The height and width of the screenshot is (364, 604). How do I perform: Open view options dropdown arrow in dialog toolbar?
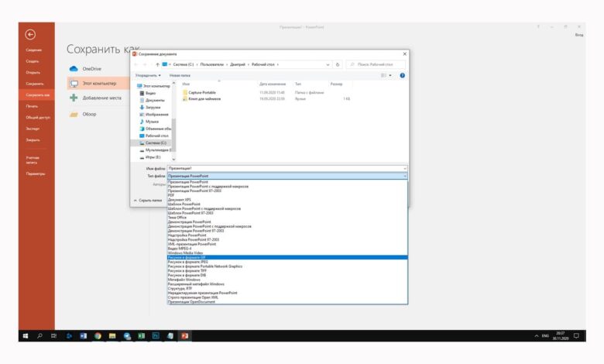click(390, 75)
